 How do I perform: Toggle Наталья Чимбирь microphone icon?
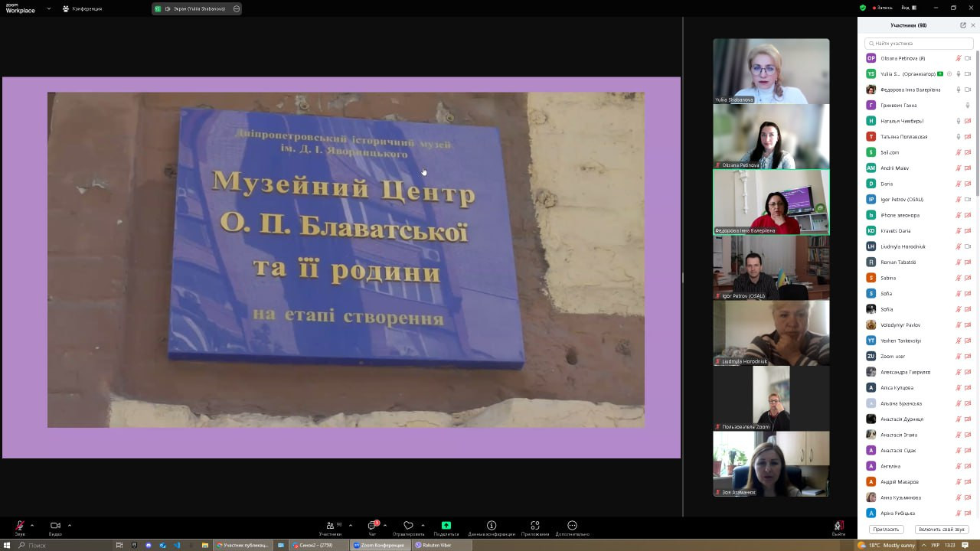(x=958, y=121)
